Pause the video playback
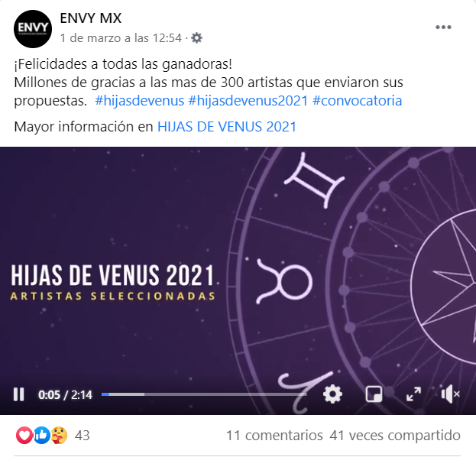Screen dimensions: 476x457 tap(18, 394)
